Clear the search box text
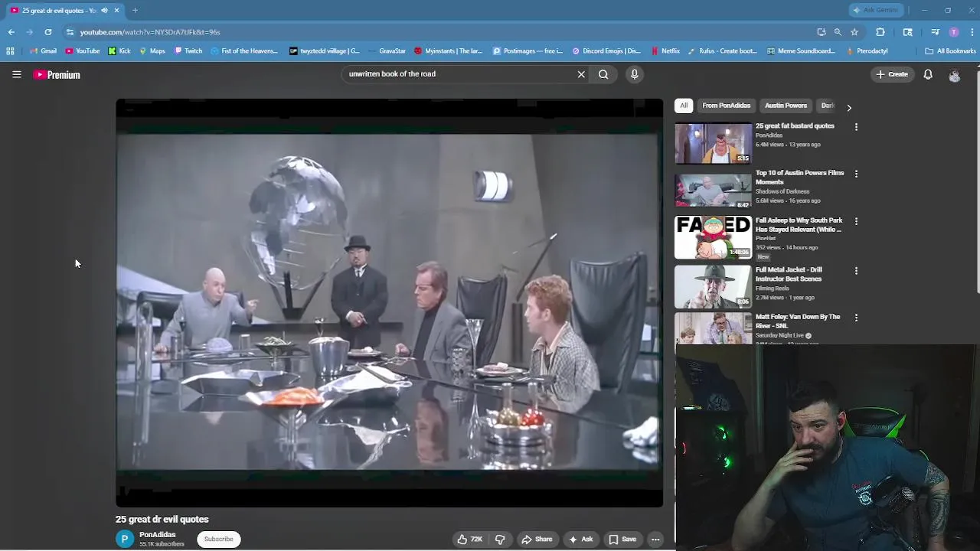This screenshot has width=980, height=551. click(581, 74)
